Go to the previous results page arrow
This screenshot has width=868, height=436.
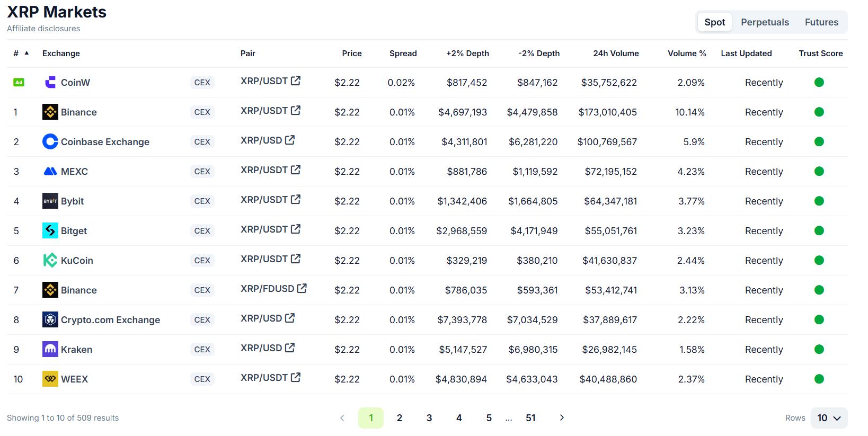tap(342, 418)
